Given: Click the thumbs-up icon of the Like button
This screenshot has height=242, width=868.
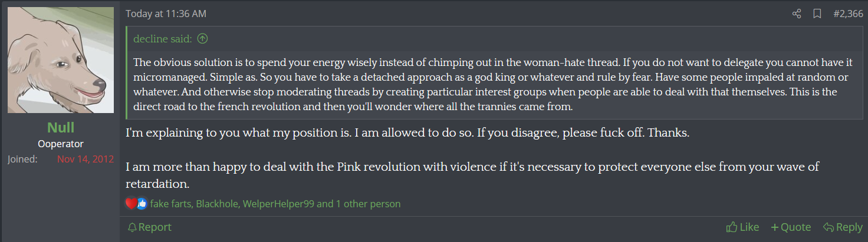Looking at the screenshot, I should pos(732,227).
